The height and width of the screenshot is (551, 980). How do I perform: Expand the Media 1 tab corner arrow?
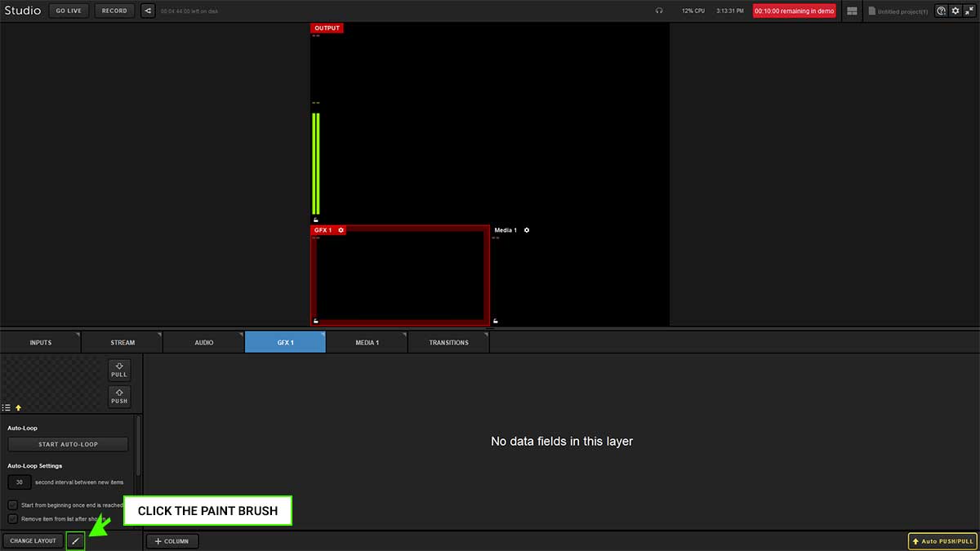[404, 335]
